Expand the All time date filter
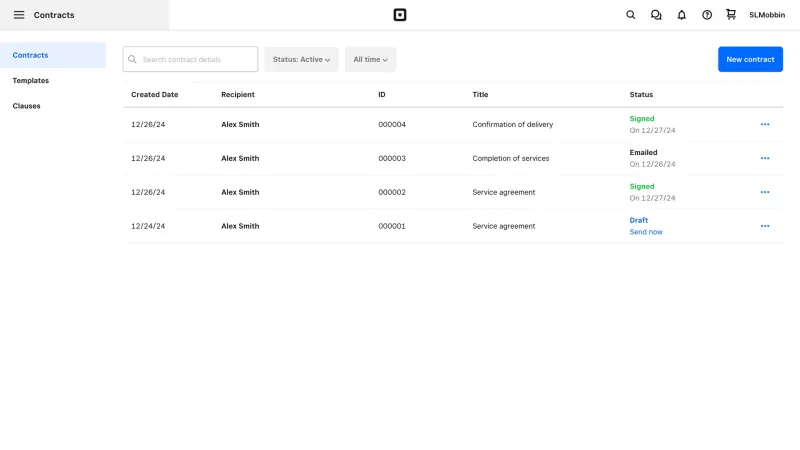 (370, 59)
